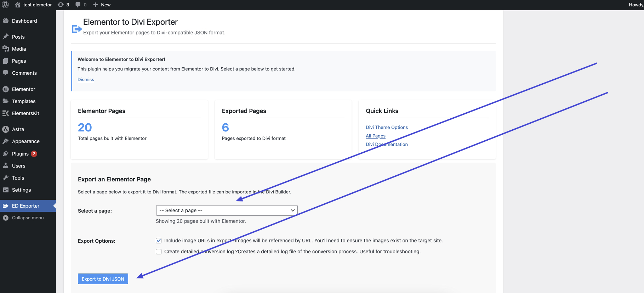Click the Elementor logo icon
The width and height of the screenshot is (644, 293).
click(6, 89)
